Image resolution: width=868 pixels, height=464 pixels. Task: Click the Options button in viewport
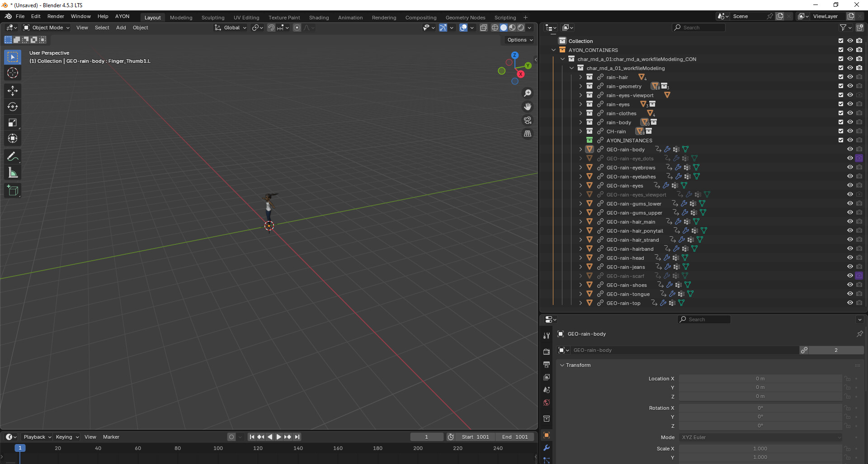[519, 40]
